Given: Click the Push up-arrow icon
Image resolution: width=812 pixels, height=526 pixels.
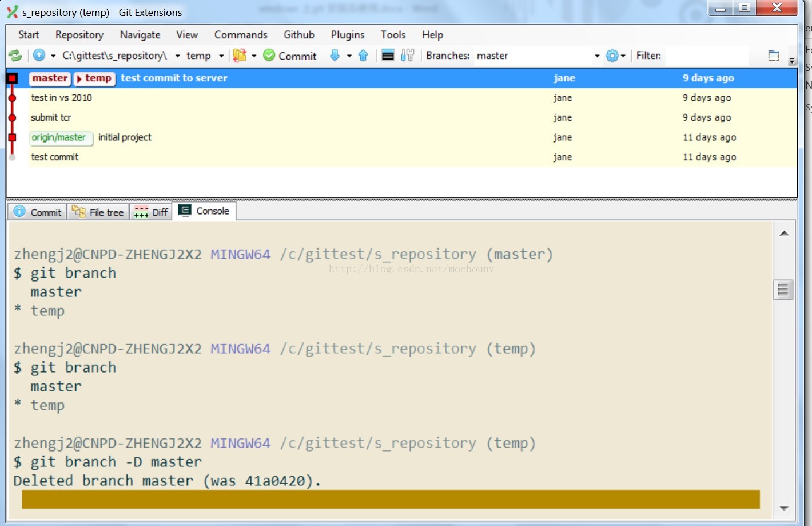Looking at the screenshot, I should pyautogui.click(x=363, y=55).
